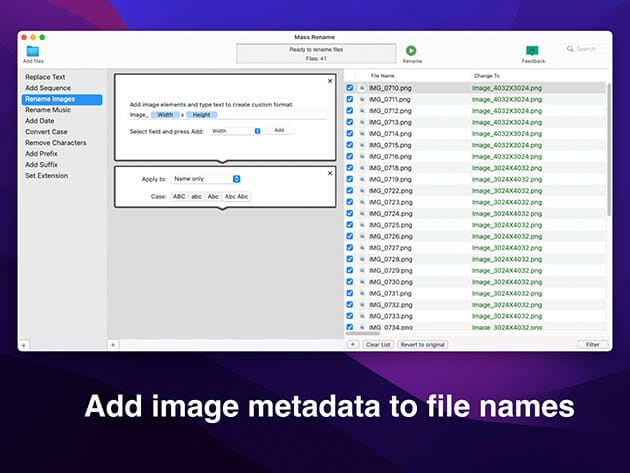This screenshot has height=473, width=630.
Task: Close the image format panel
Action: point(330,81)
